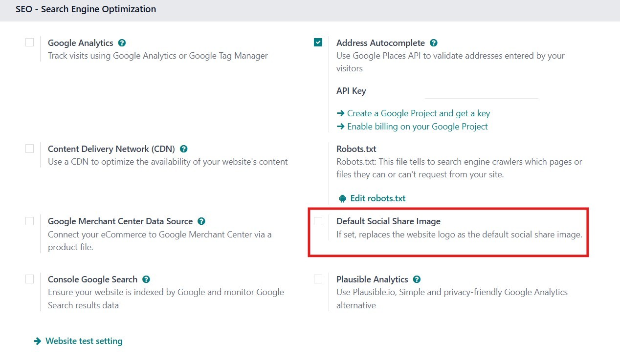Open help icon next to Google Analytics

click(x=122, y=43)
